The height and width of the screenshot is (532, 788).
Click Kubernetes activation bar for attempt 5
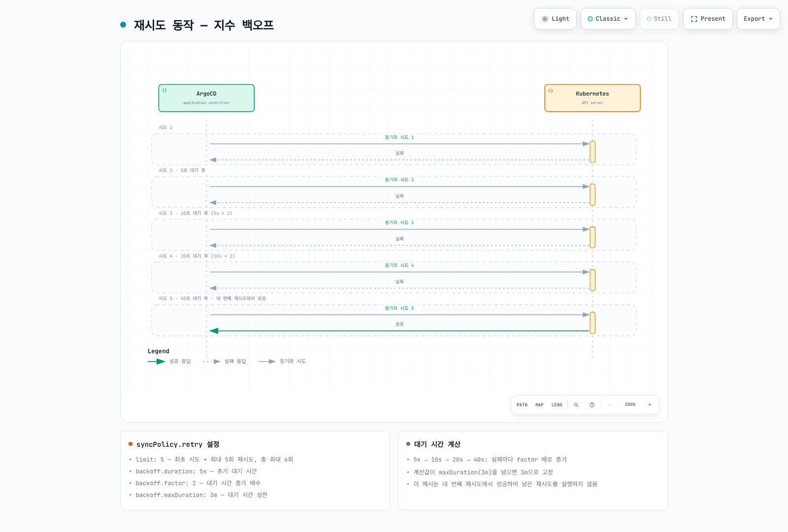592,323
